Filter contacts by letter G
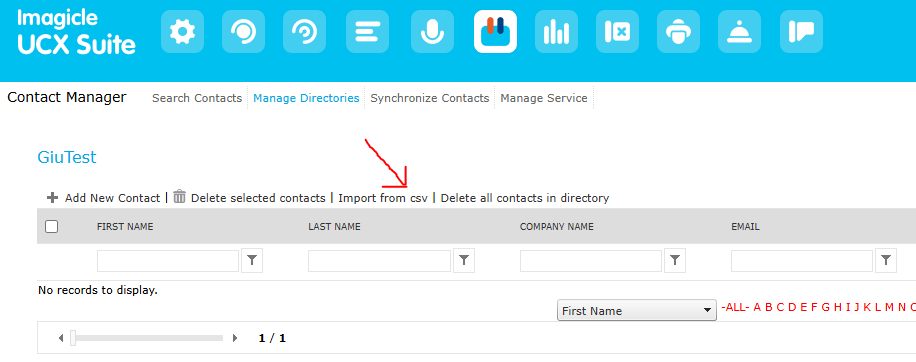This screenshot has height=362, width=916. [x=825, y=307]
